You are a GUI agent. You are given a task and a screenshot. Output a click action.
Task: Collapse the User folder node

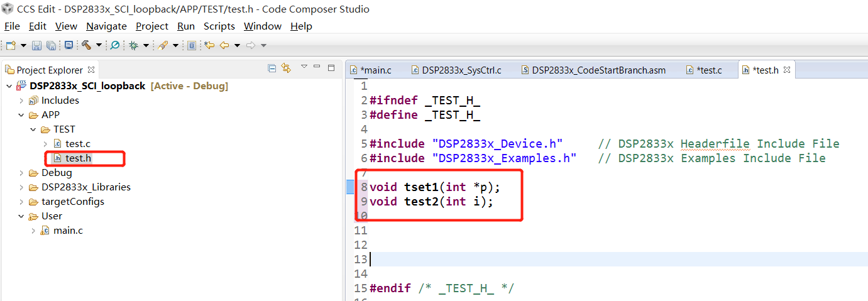coord(21,216)
